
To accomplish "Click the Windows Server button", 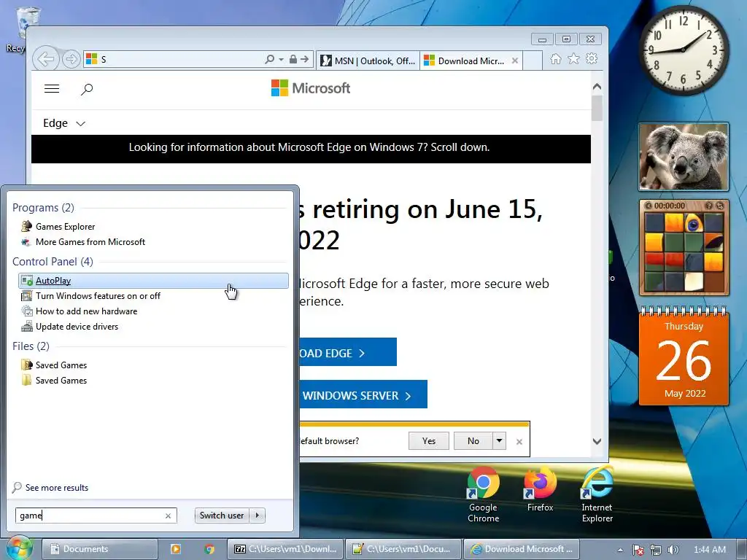I will (x=363, y=394).
